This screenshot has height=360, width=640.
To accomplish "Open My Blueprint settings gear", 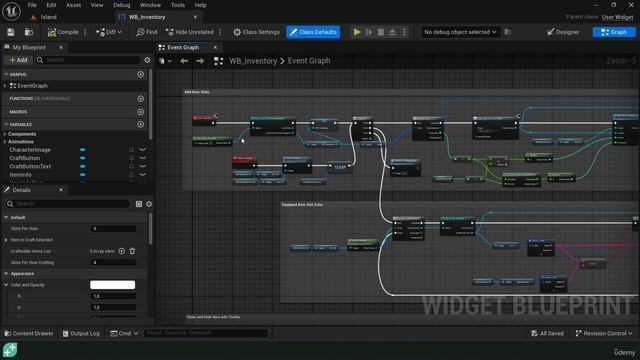I will 147,60.
